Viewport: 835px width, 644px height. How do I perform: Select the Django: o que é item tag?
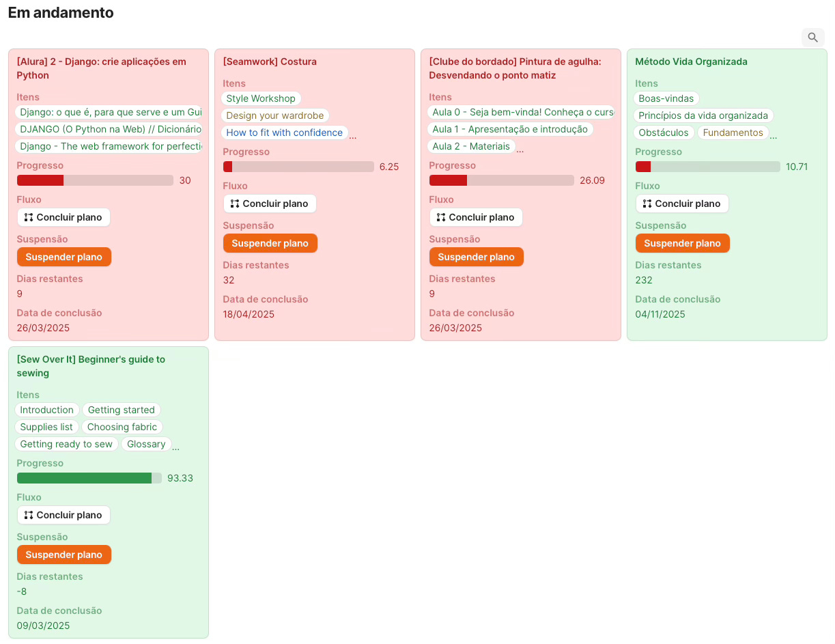pos(109,112)
